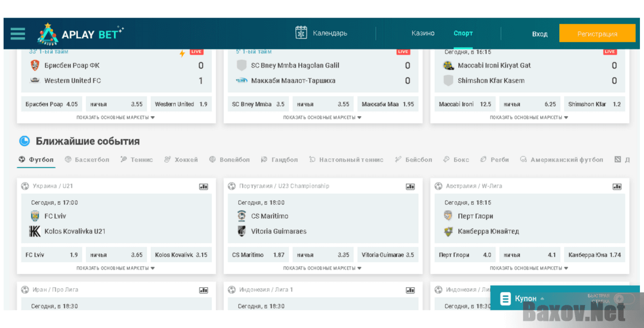
Task: Click the APLAY BET logo
Action: 81,34
